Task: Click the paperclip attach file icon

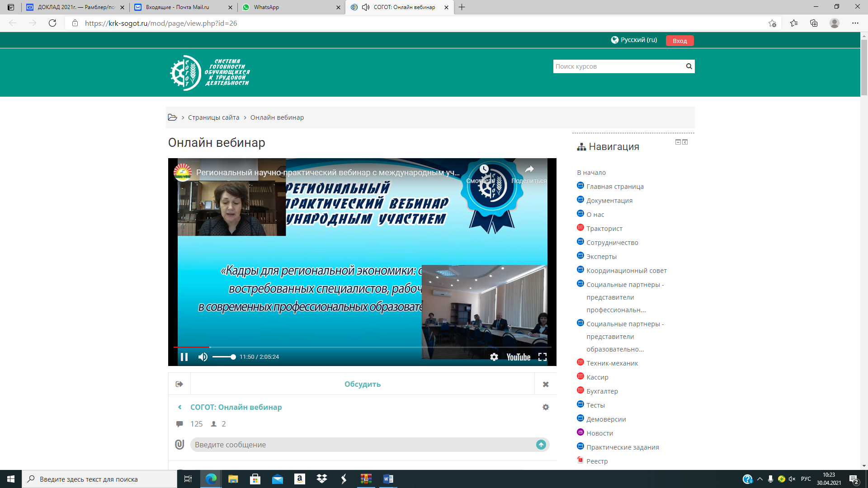Action: [179, 445]
